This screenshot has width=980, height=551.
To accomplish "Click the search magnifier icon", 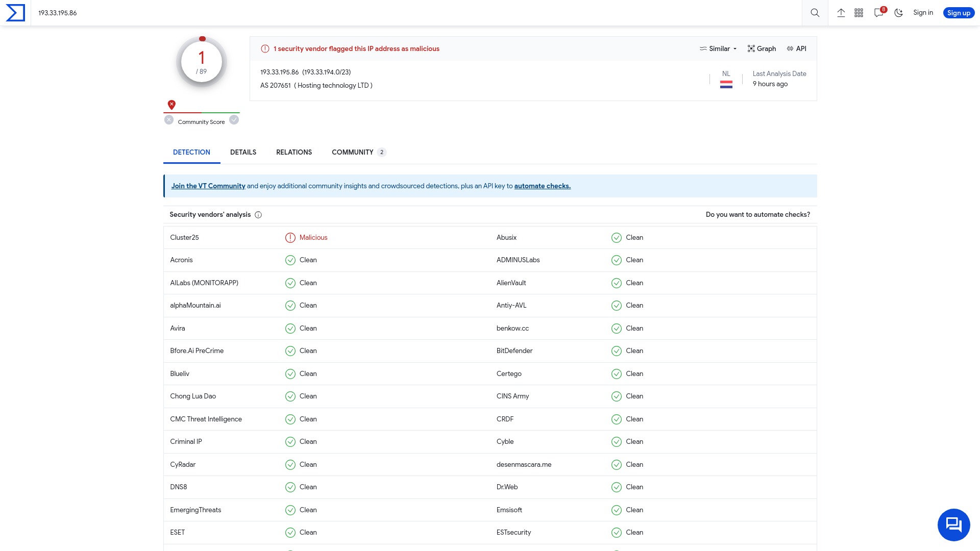I will point(815,13).
